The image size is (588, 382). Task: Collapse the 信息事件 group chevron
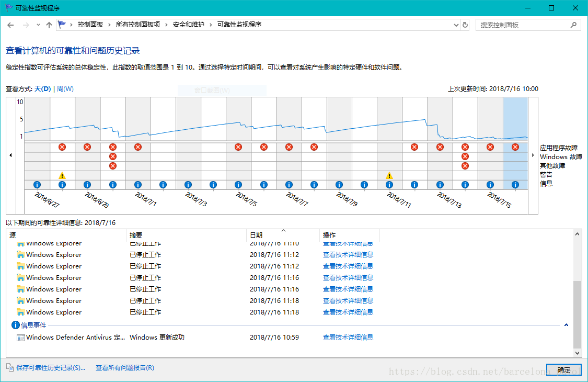click(x=566, y=325)
